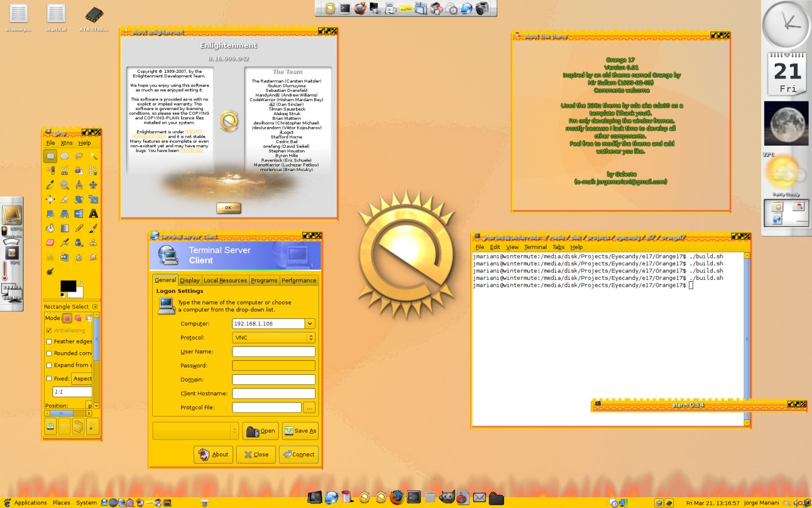Open File menu in GIMP toolbox
812x508 pixels.
pos(50,143)
